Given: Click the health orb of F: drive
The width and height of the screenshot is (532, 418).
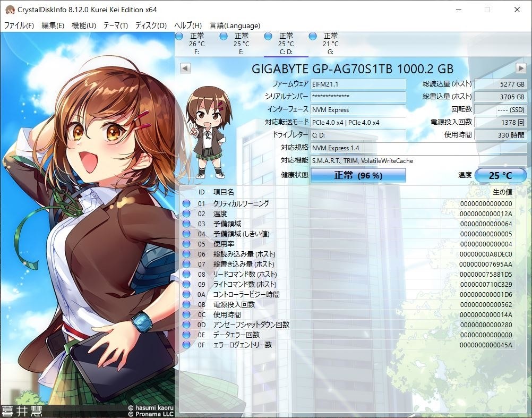Looking at the screenshot, I should click(x=179, y=36).
